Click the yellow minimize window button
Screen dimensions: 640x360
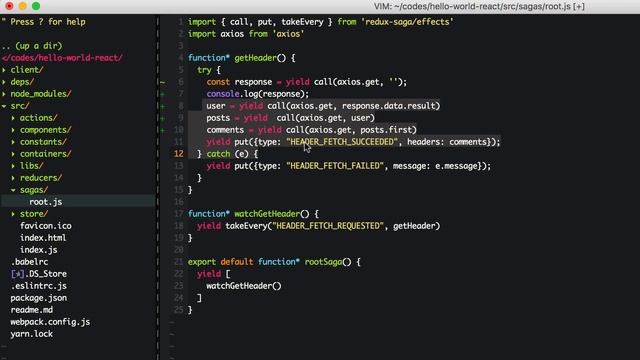click(23, 6)
